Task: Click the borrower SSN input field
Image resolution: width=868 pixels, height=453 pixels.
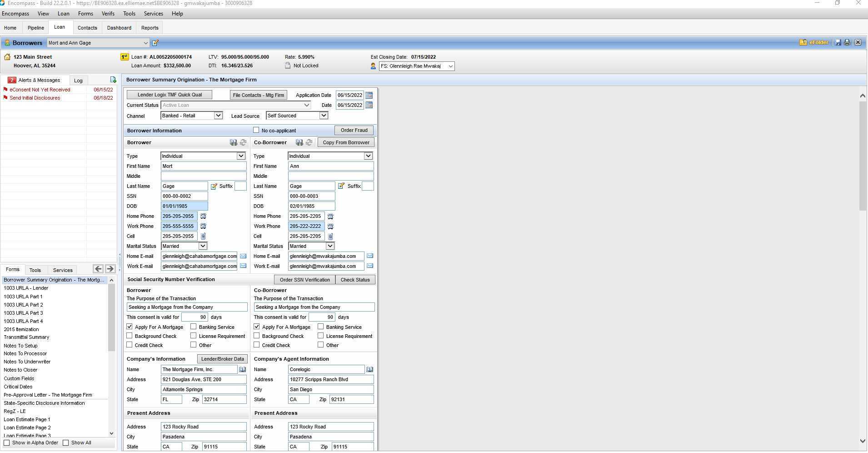Action: (184, 196)
